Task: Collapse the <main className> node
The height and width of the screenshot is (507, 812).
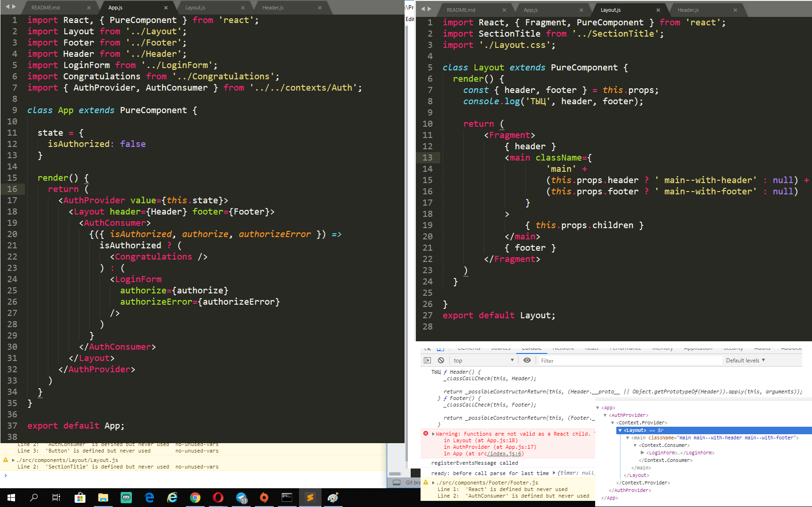Action: pyautogui.click(x=628, y=438)
